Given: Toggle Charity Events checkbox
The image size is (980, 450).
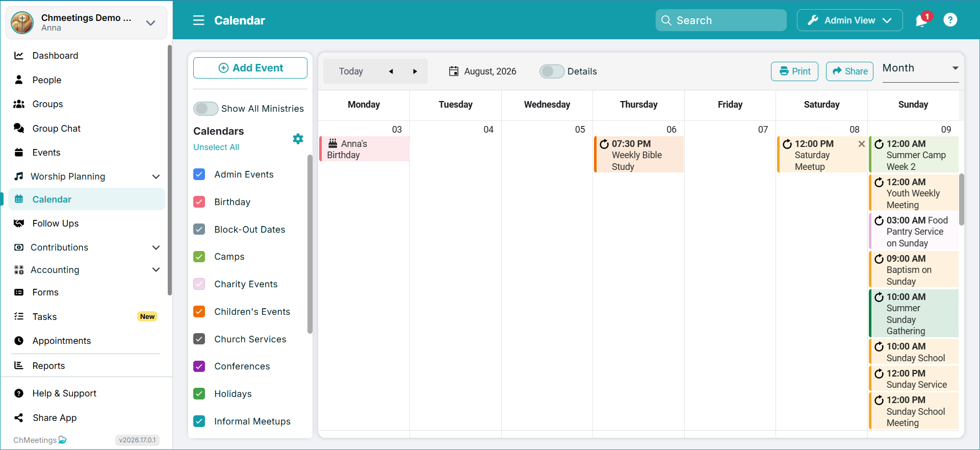Looking at the screenshot, I should (x=199, y=284).
